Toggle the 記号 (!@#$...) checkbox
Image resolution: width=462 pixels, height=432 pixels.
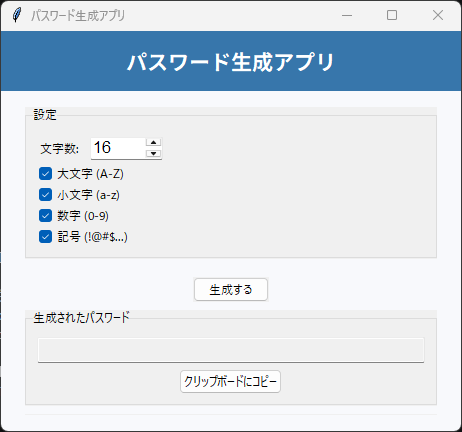tap(45, 237)
